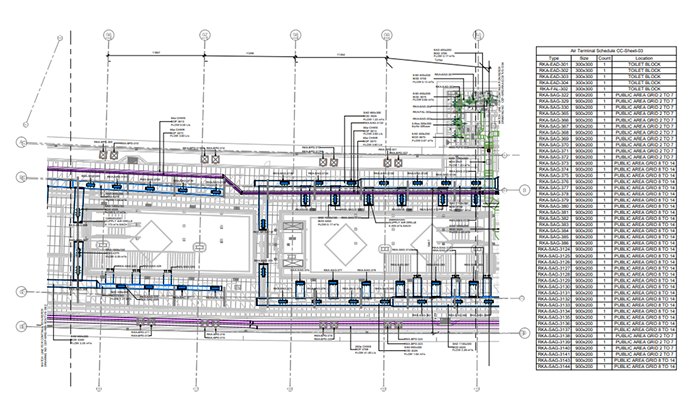
Task: Select the RKA-EAD-301 row in schedule
Action: 552,65
